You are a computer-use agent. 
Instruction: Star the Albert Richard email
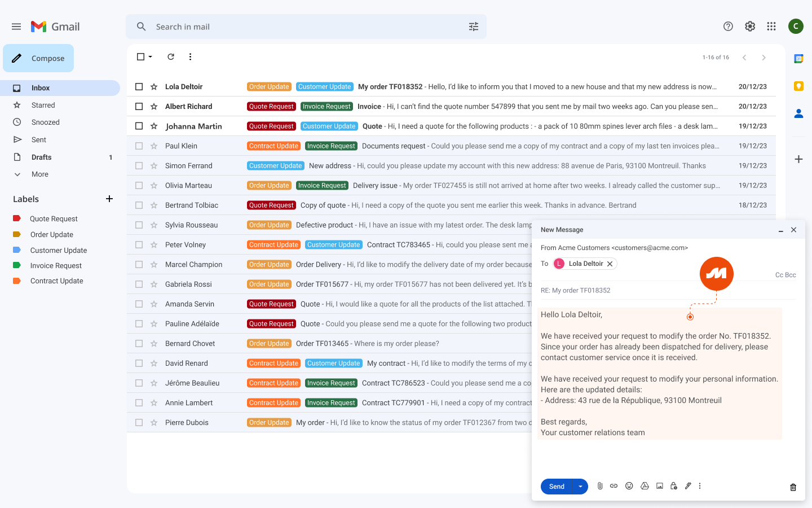154,106
